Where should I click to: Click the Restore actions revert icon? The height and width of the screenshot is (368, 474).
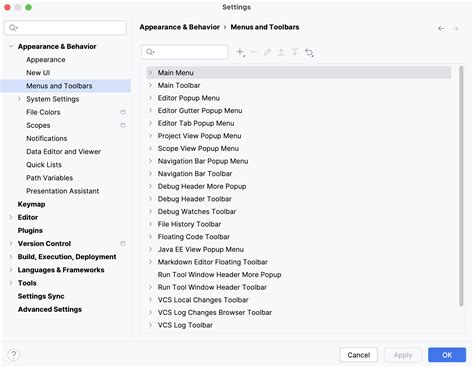[309, 52]
